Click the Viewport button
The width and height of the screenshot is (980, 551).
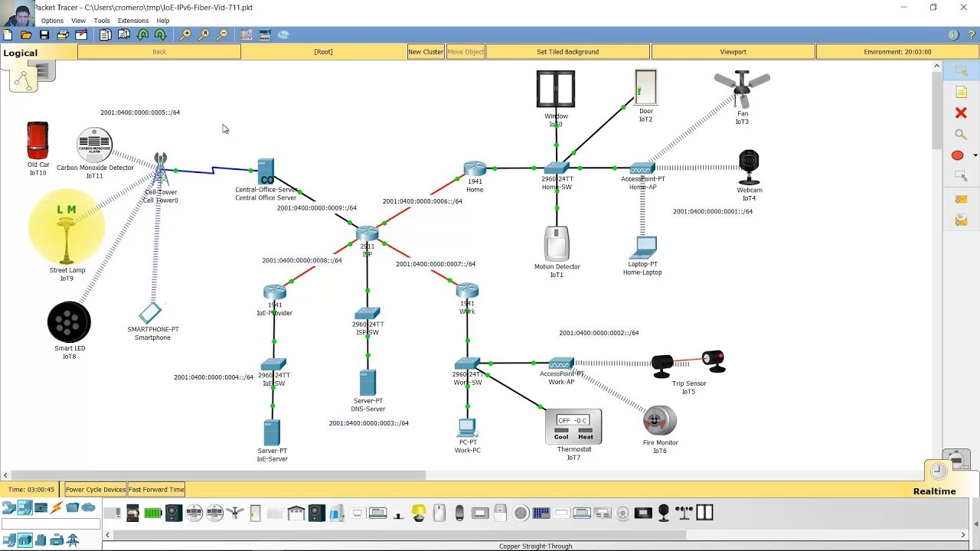tap(733, 52)
